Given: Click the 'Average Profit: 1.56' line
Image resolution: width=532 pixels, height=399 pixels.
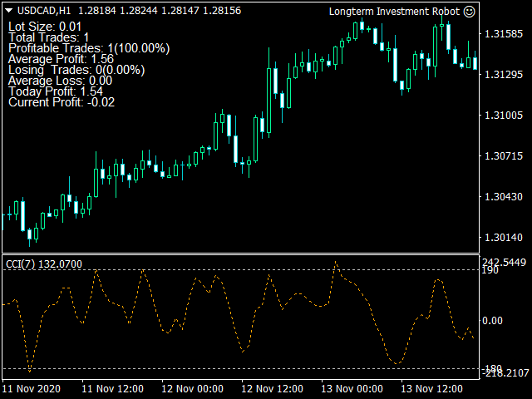Looking at the screenshot, I should tap(61, 59).
